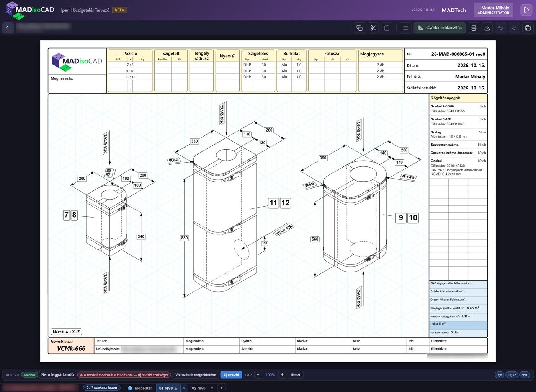Click the Változások megtekintése button
Image resolution: width=536 pixels, height=392 pixels.
[x=196, y=375]
